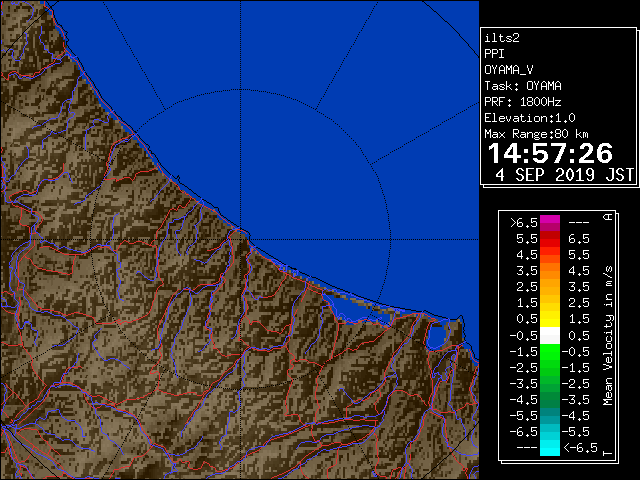This screenshot has width=640, height=480.
Task: Select the bright green legend swatch
Action: pos(550,352)
